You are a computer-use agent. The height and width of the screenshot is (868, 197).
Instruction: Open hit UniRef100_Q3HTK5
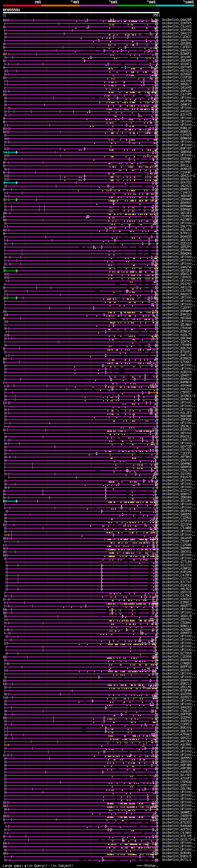pyautogui.click(x=177, y=23)
